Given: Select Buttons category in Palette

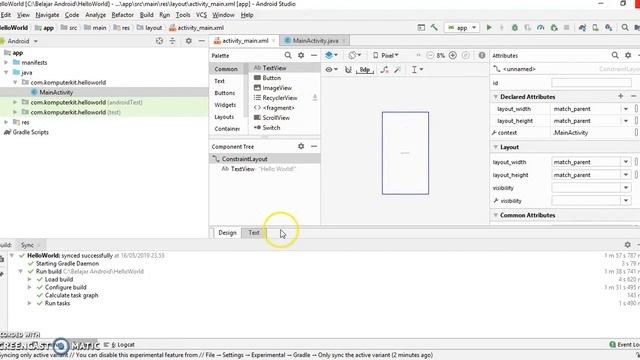Looking at the screenshot, I should (x=225, y=93).
